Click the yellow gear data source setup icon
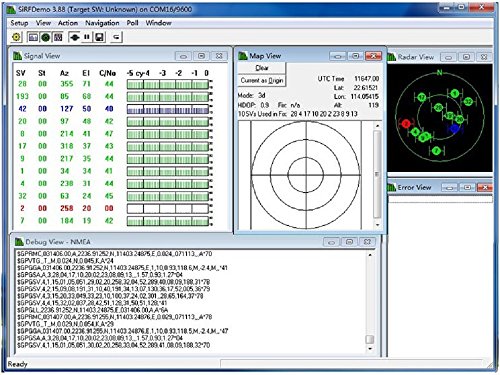The width and height of the screenshot is (500, 375). [16, 37]
